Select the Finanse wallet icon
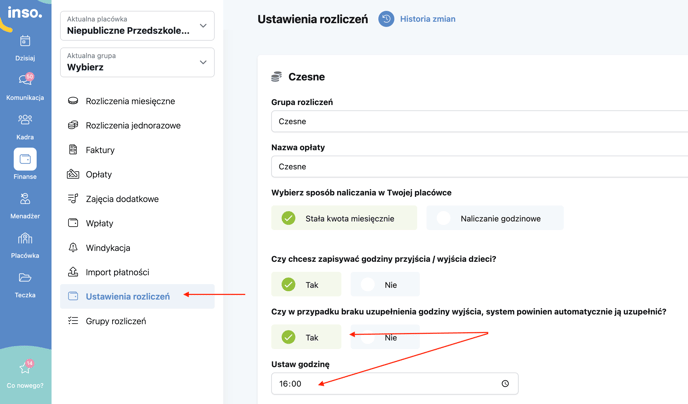This screenshot has width=688, height=404. pyautogui.click(x=25, y=159)
